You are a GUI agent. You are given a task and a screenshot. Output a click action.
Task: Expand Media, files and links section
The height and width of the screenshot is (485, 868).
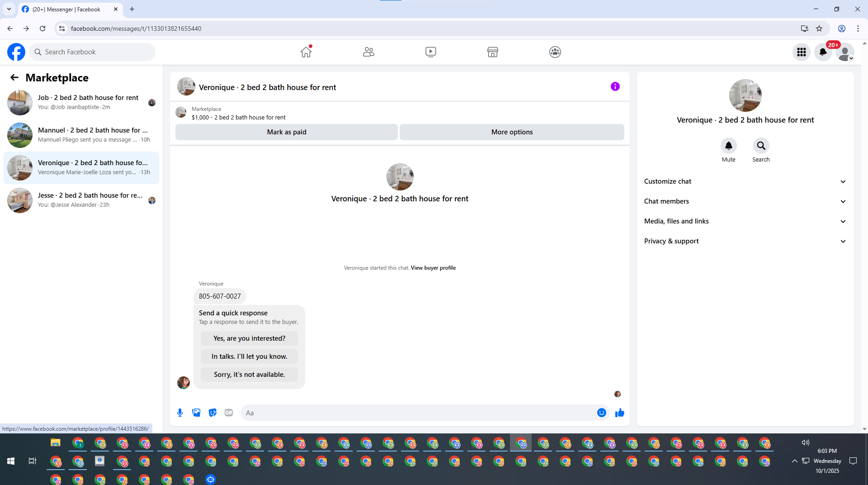tap(745, 221)
